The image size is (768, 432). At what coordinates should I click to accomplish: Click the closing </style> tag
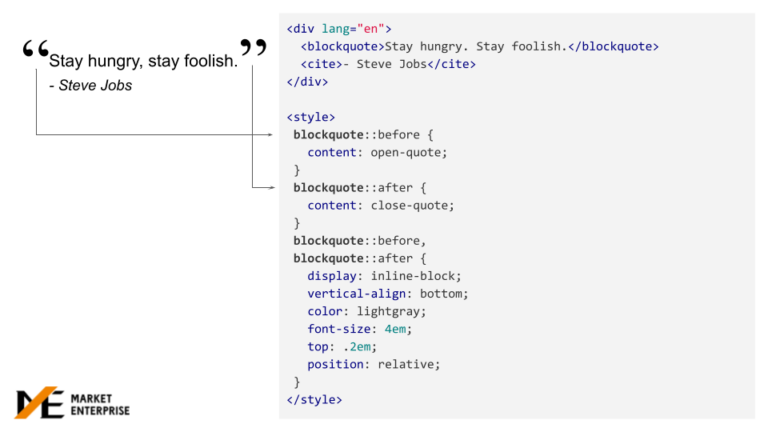314,400
